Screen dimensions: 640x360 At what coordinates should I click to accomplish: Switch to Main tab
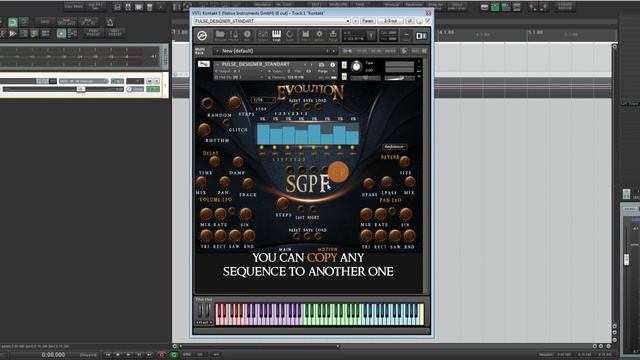[x=285, y=249]
